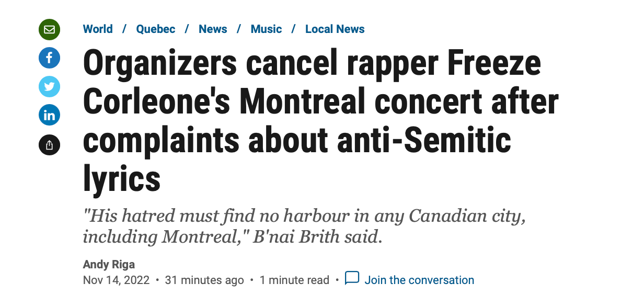
Task: Go to the Quebec section
Action: (x=156, y=29)
